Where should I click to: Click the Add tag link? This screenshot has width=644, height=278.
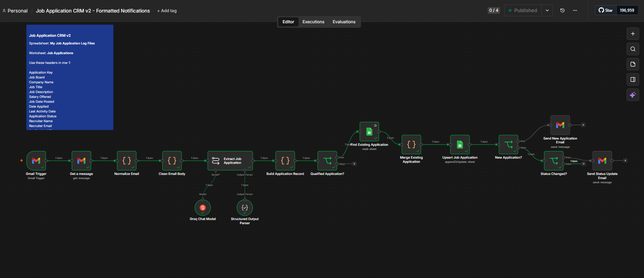(167, 11)
